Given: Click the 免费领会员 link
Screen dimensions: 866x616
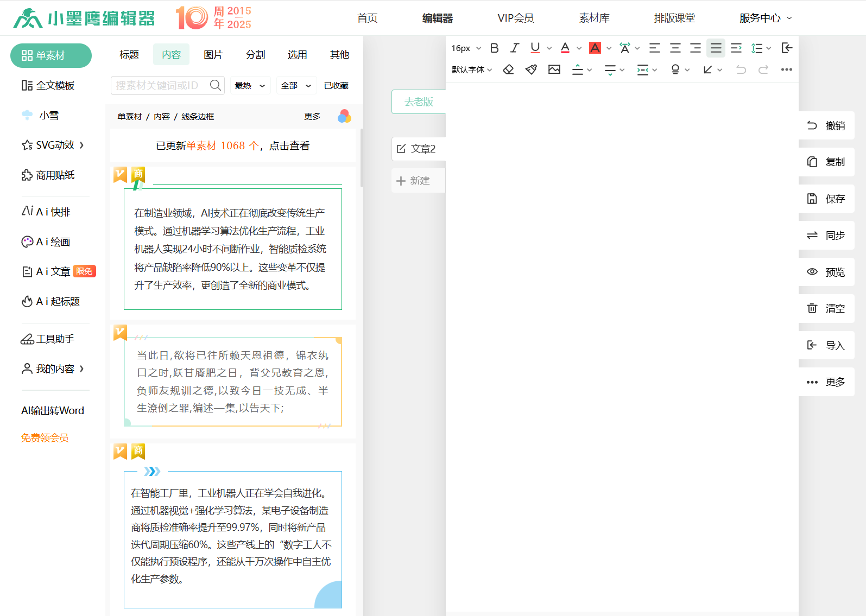Looking at the screenshot, I should (45, 438).
